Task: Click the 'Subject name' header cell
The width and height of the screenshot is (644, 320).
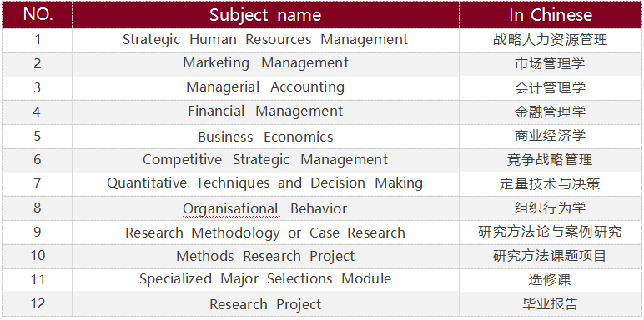Action: tap(265, 15)
